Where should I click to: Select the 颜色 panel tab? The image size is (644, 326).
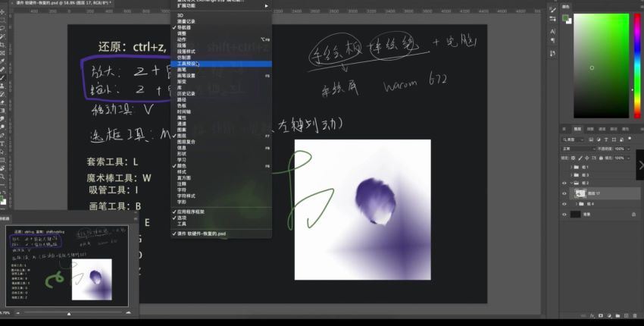566,7
